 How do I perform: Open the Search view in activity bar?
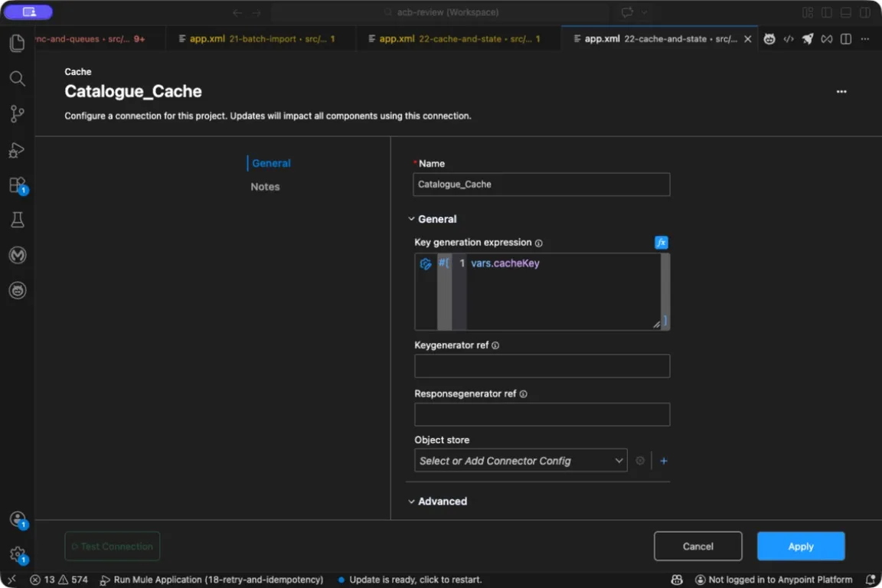tap(18, 78)
